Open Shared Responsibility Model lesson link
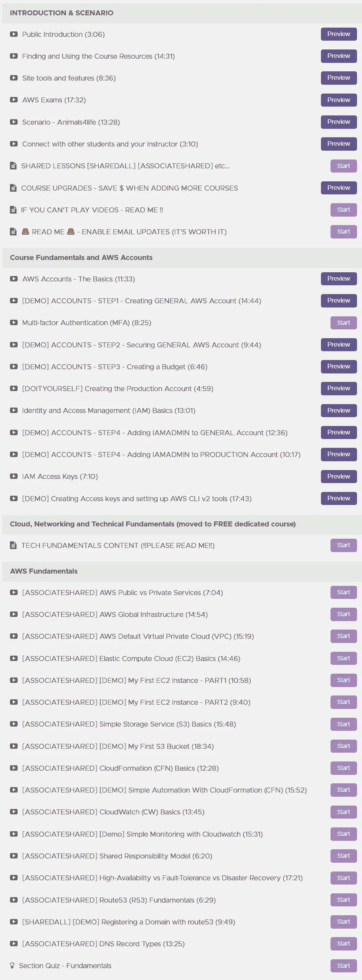 tap(117, 856)
